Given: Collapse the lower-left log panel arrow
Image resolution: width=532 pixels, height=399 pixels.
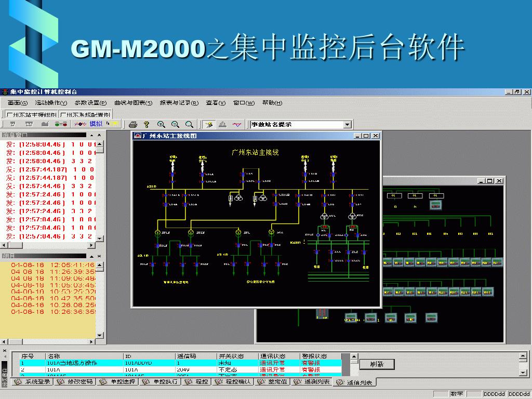Looking at the screenshot, I should coord(91,256).
